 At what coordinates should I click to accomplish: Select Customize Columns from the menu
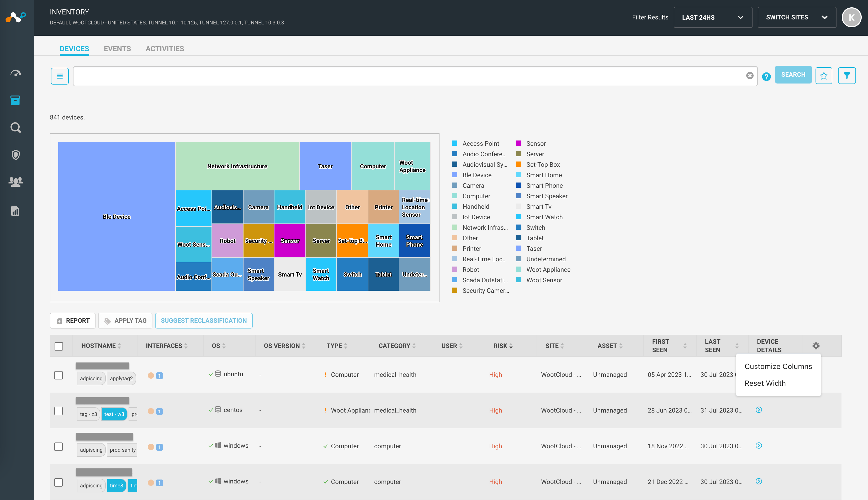[778, 366]
